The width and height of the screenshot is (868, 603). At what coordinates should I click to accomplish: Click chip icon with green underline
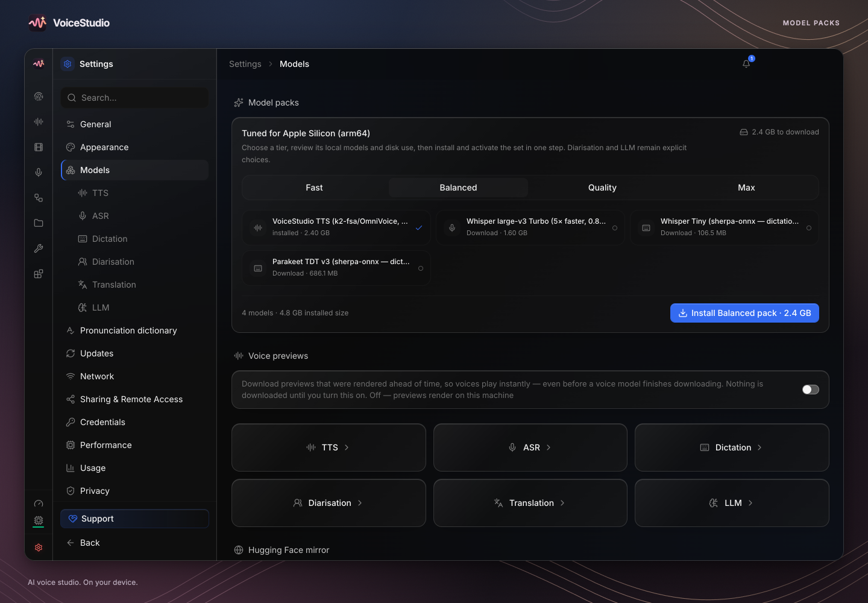pos(39,520)
